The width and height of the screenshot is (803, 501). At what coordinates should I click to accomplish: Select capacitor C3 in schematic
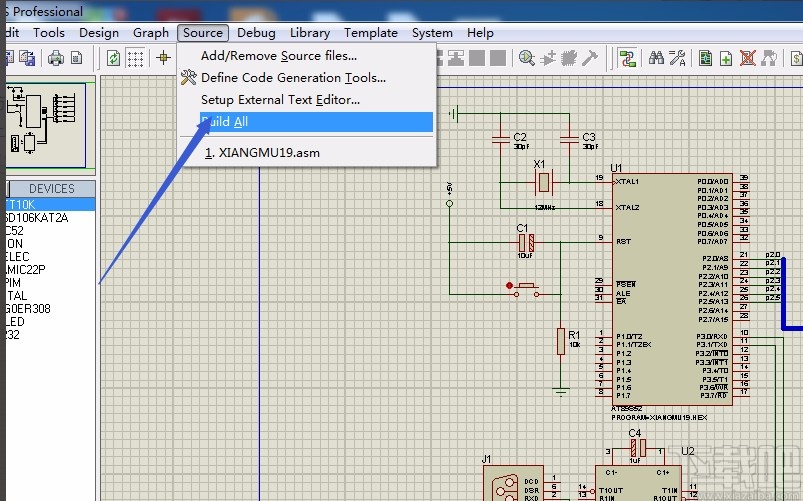tap(569, 139)
